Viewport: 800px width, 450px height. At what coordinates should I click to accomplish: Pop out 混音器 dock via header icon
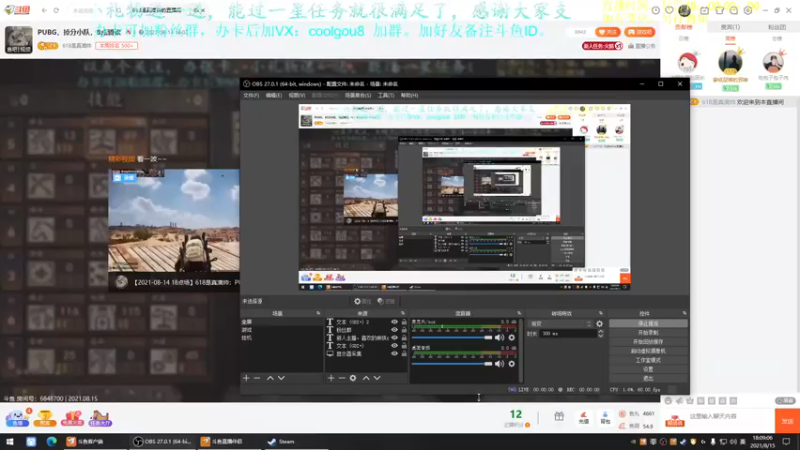[519, 313]
